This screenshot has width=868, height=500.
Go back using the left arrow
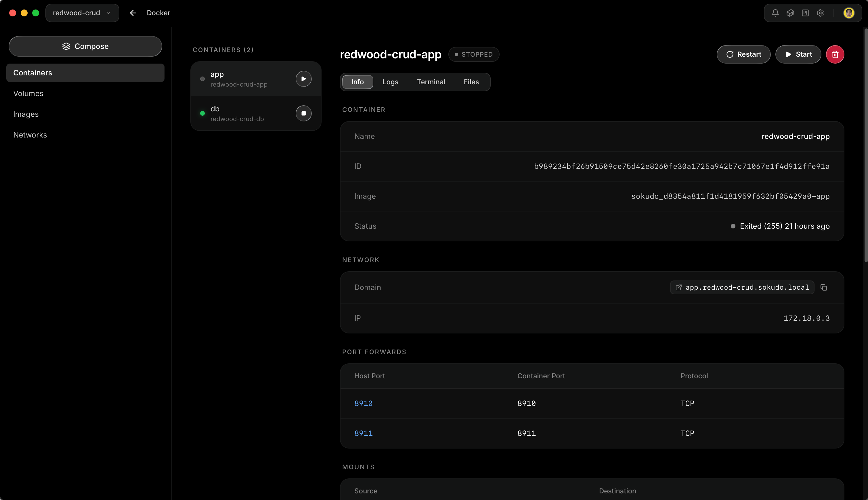(x=133, y=13)
